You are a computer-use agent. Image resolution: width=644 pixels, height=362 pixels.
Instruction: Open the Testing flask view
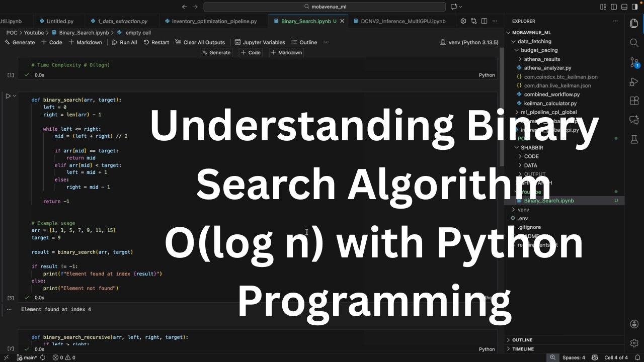coord(634,139)
